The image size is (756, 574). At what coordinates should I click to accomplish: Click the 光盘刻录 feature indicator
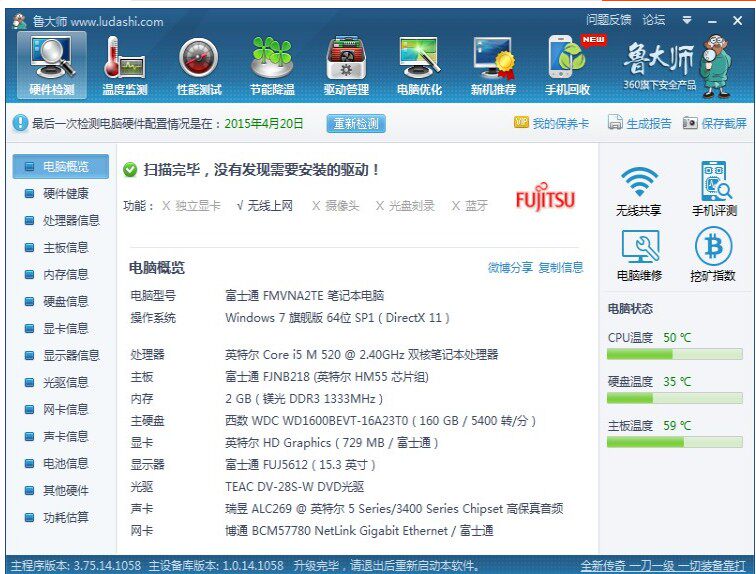tap(405, 206)
